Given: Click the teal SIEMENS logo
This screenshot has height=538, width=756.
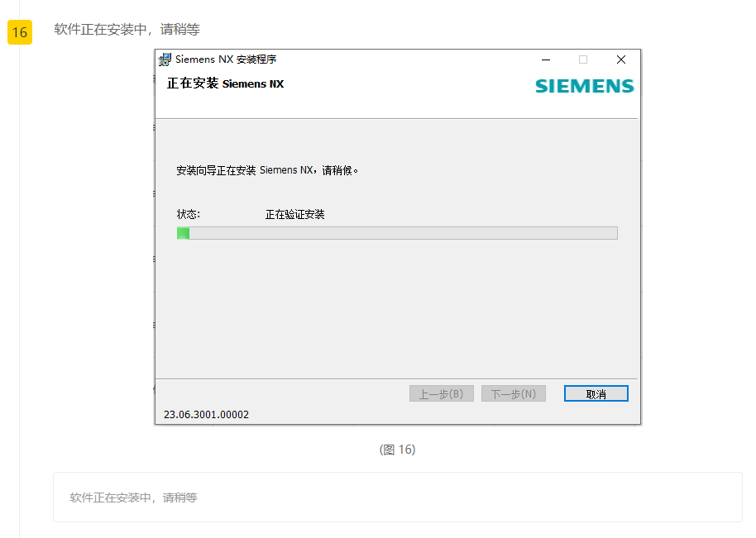Looking at the screenshot, I should (584, 86).
